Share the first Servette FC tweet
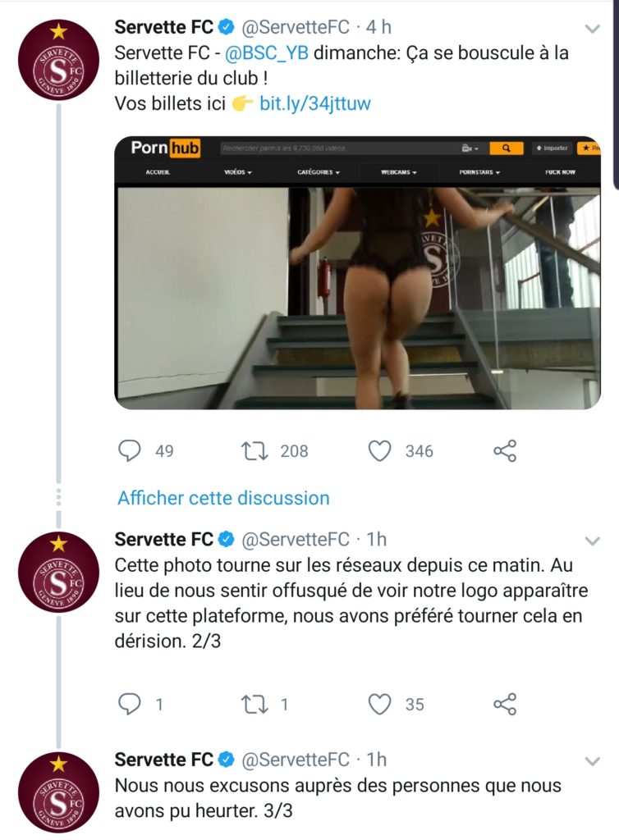The width and height of the screenshot is (619, 840). (x=504, y=450)
